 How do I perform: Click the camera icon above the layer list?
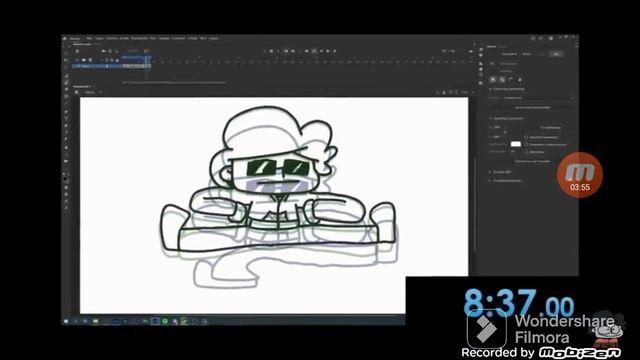pos(104,51)
